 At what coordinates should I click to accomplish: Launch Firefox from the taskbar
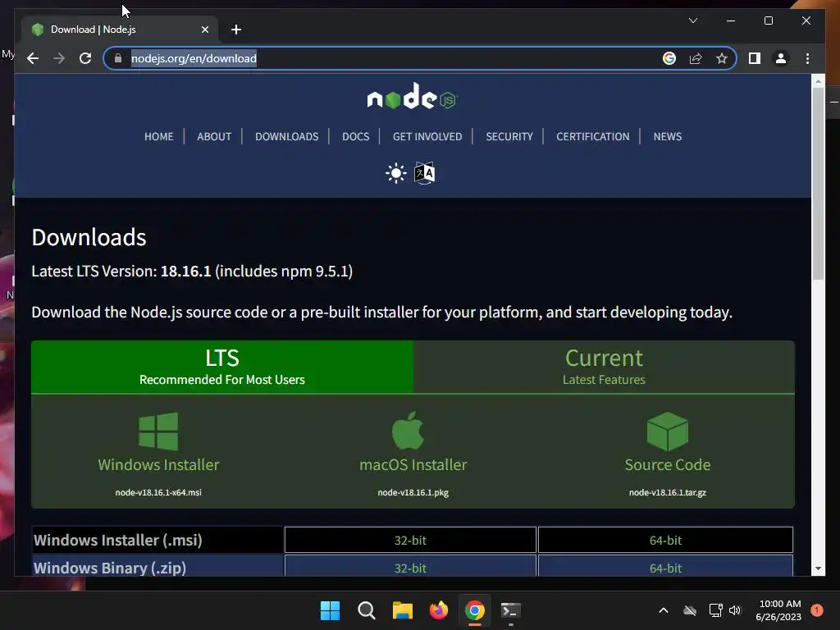coord(439,610)
